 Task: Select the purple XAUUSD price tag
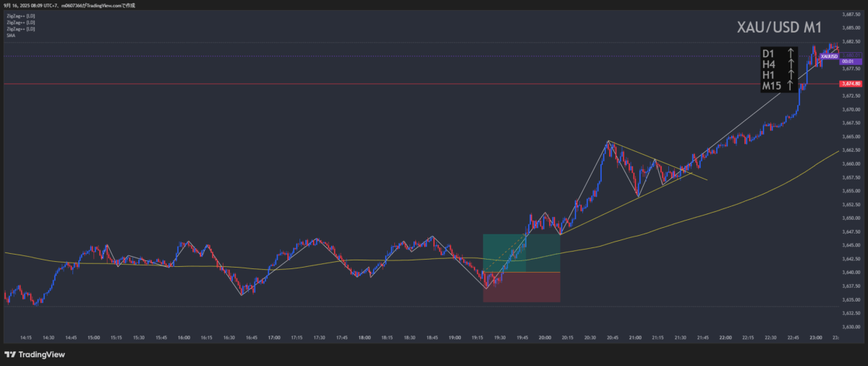pyautogui.click(x=828, y=56)
